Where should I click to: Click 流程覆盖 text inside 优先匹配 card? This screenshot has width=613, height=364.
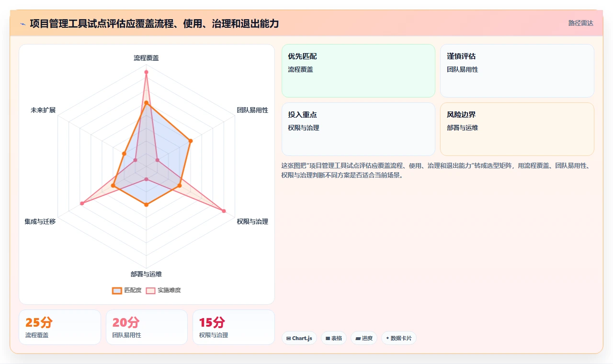(301, 69)
